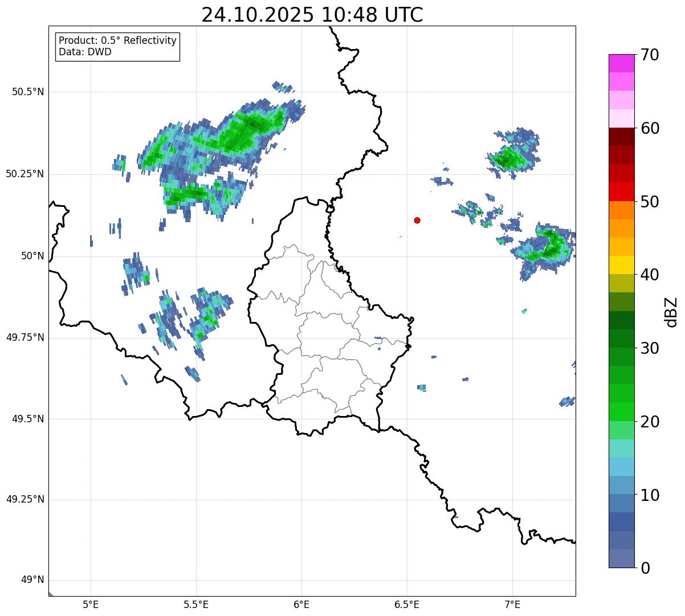Viewport: 685px width, 616px height.
Task: Select the 'Product: 0.5° Reflectivity' text
Action: (117, 41)
